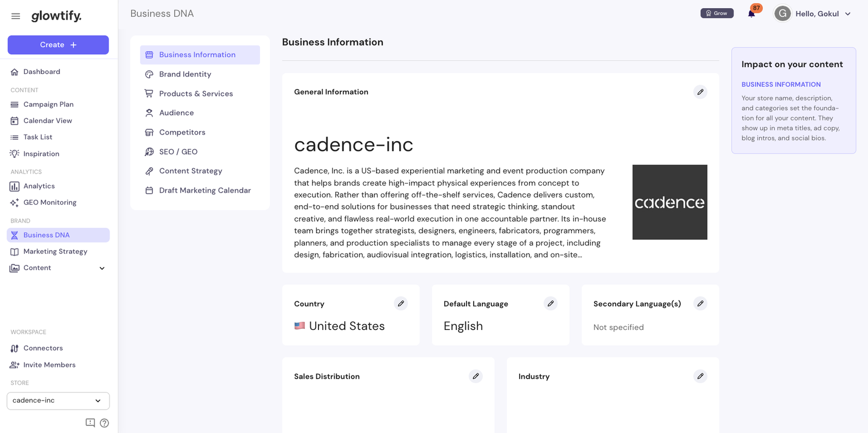Click the Not specified language value
Viewport: 868px width, 433px height.
pos(618,327)
